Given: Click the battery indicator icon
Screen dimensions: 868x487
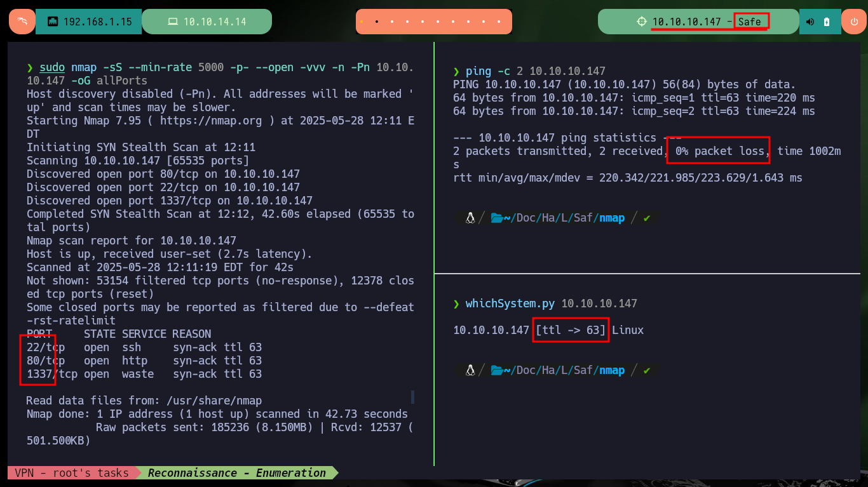Looking at the screenshot, I should (x=827, y=22).
